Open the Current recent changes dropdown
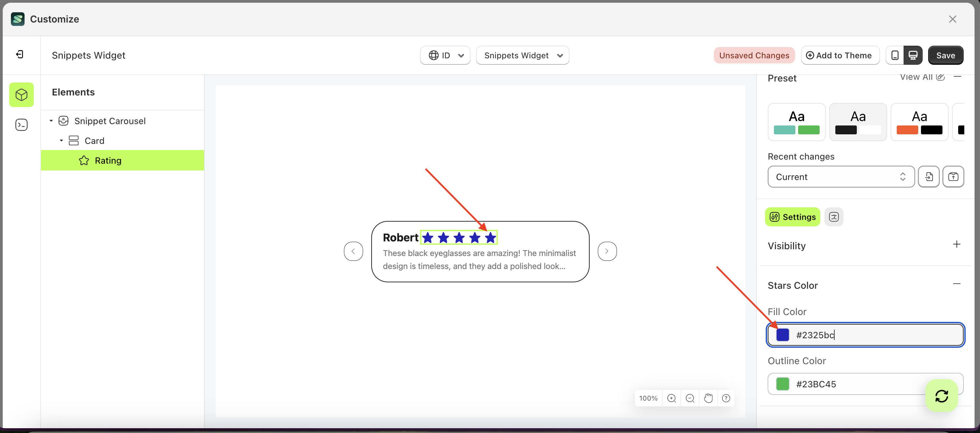 pos(841,177)
